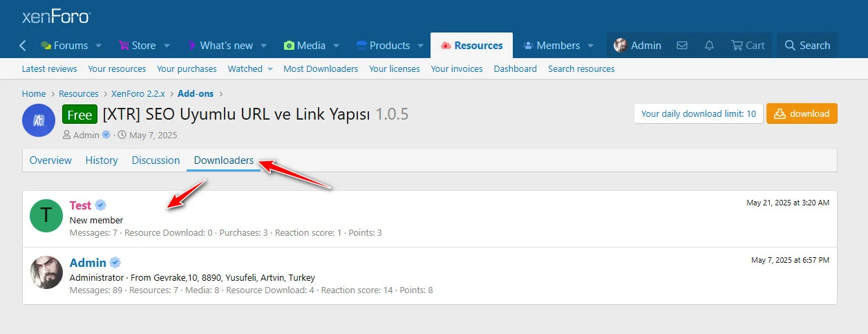Open the Search box
The width and height of the screenshot is (868, 334).
807,46
